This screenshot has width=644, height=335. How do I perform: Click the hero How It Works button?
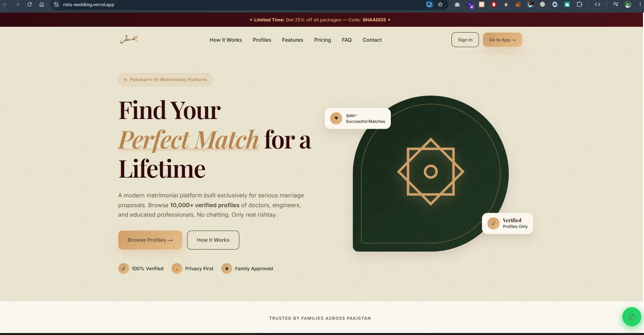[213, 240]
